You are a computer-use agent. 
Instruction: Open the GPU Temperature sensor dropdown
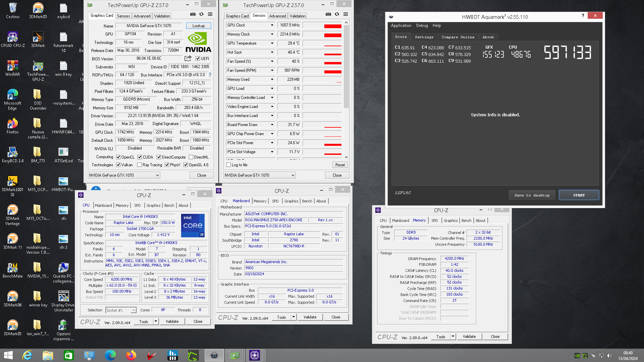point(272,43)
